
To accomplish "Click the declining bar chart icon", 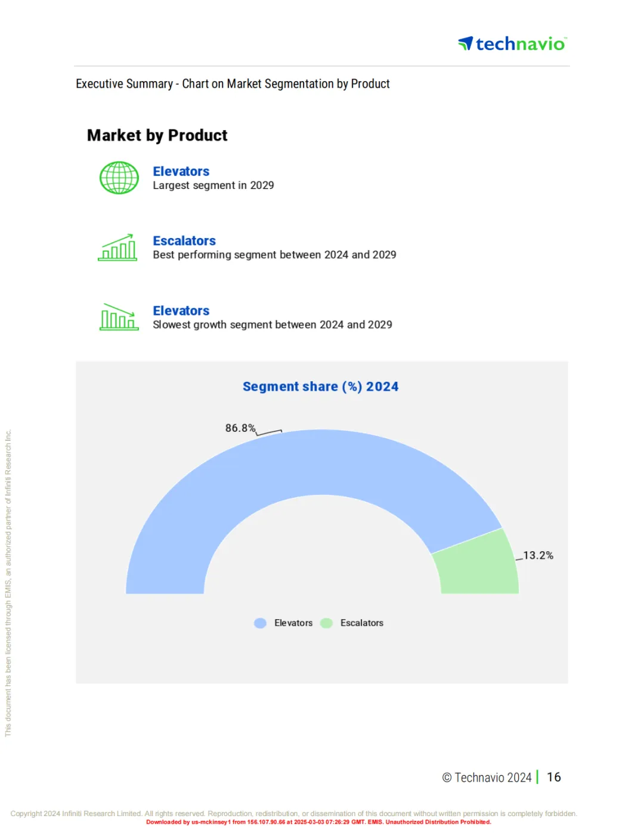I will point(119,317).
